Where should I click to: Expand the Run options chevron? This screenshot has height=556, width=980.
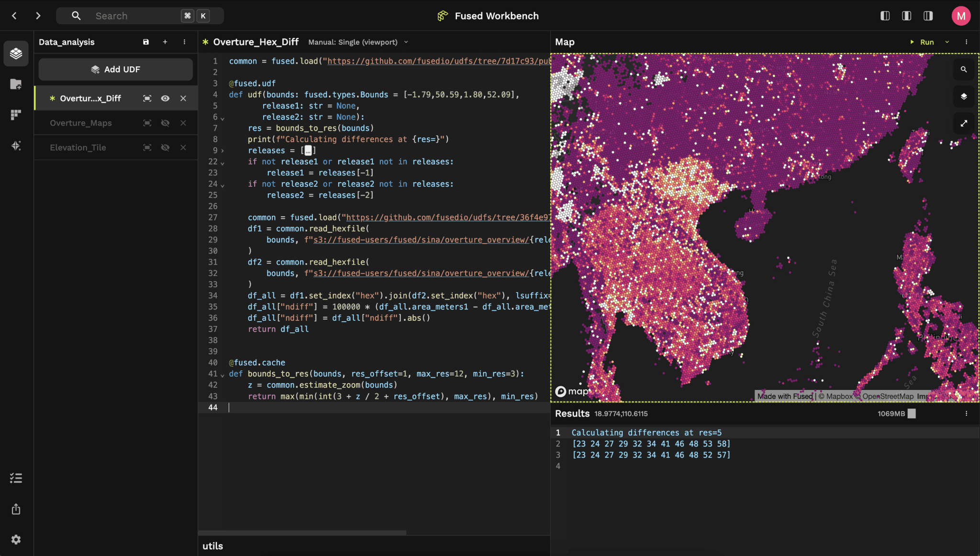[947, 42]
